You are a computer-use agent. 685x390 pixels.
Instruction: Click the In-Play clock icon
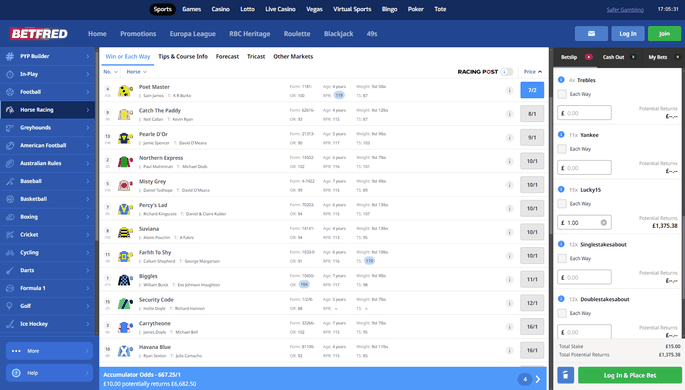10,74
